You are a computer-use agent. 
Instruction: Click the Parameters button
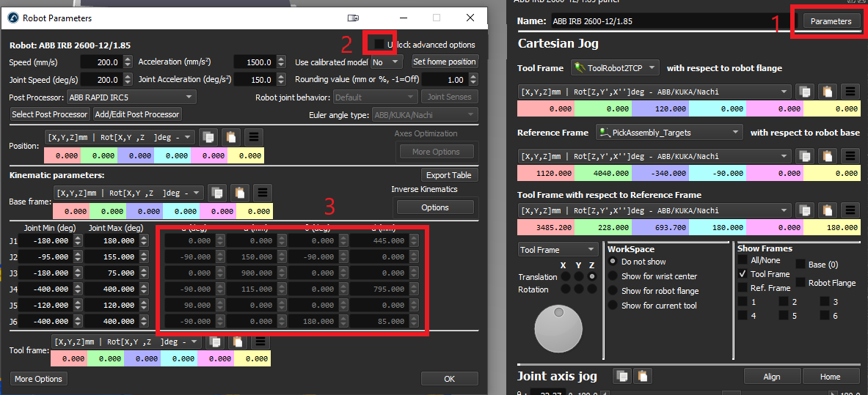[831, 21]
